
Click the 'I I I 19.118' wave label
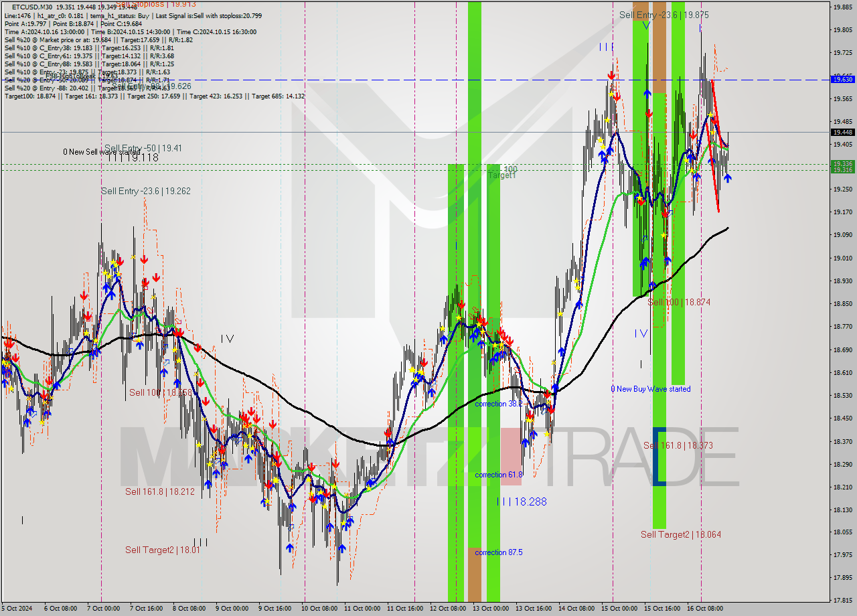pos(133,158)
